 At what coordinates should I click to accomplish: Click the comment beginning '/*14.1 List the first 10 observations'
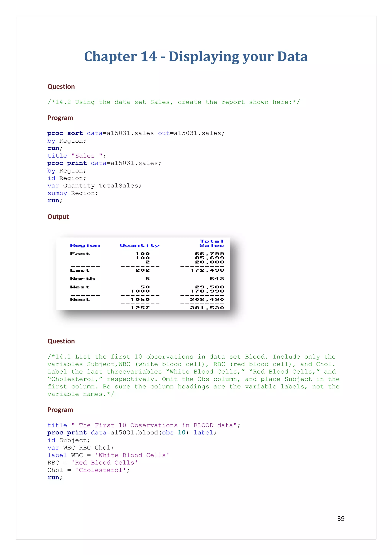pos(194,375)
